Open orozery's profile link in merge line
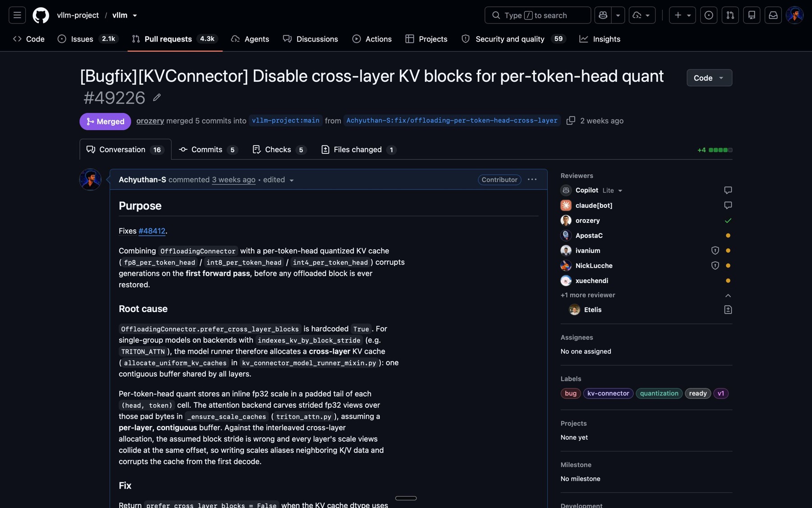 [150, 121]
